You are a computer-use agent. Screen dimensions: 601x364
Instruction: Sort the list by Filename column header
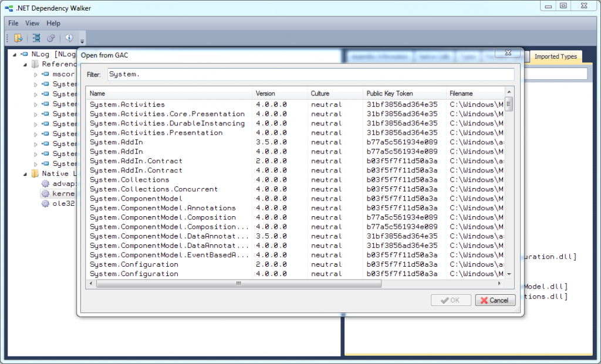(x=475, y=93)
